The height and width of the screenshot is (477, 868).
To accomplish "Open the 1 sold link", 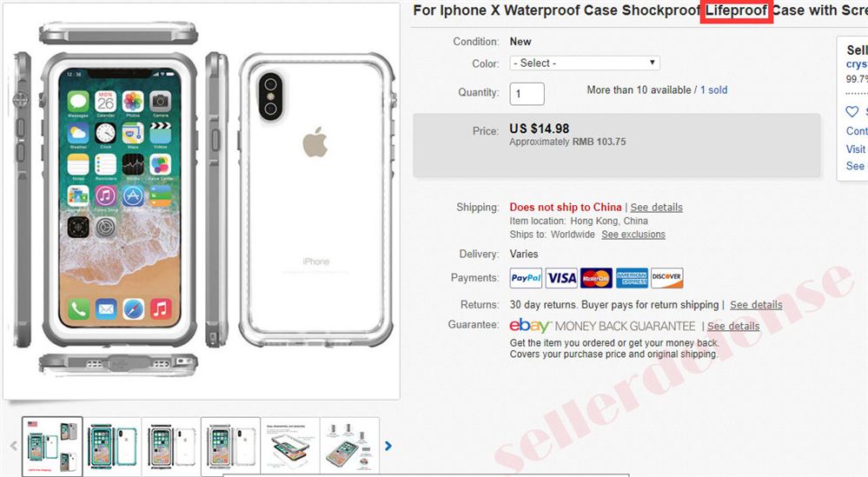I will pyautogui.click(x=713, y=89).
